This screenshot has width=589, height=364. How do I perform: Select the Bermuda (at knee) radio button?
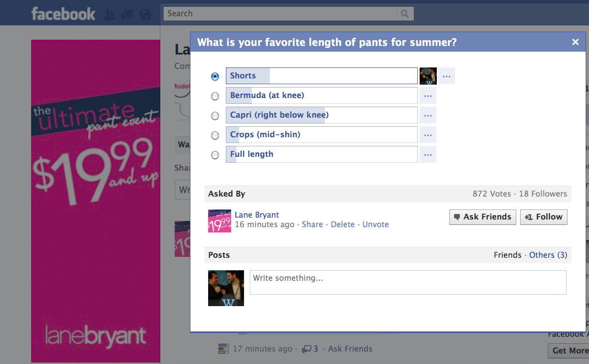(x=215, y=96)
